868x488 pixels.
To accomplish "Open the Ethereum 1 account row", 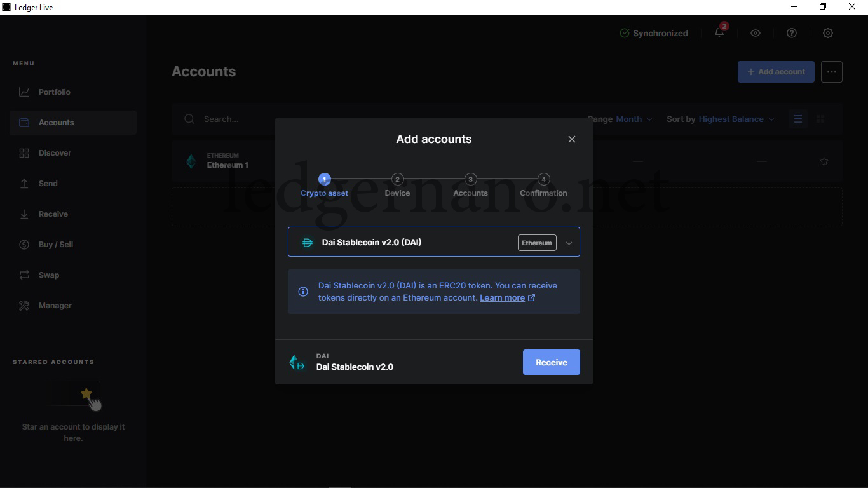I will (507, 161).
